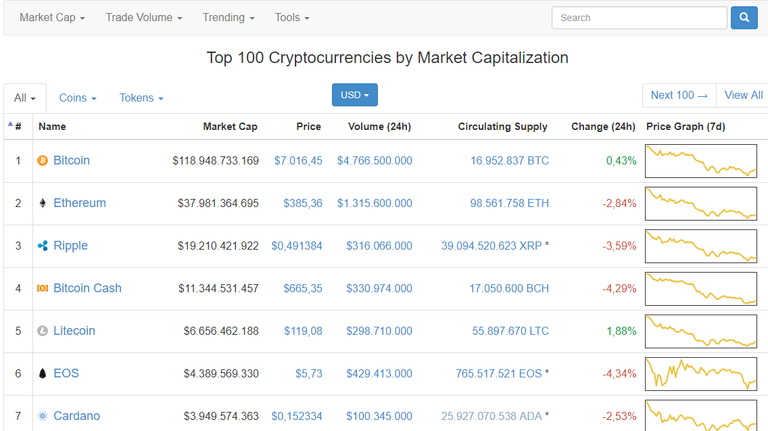Open the All filter tab dropdown
Image resolution: width=768 pixels, height=431 pixels.
coord(25,98)
